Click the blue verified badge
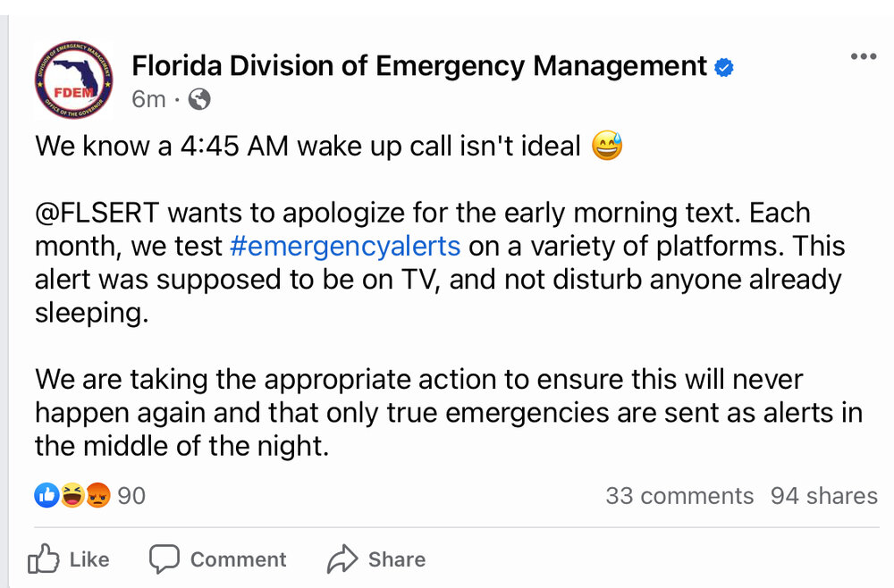894x588 pixels. coord(724,67)
